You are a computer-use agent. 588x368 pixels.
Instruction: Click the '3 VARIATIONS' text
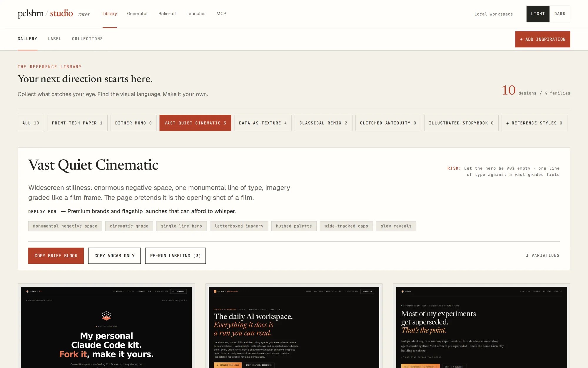[543, 256]
